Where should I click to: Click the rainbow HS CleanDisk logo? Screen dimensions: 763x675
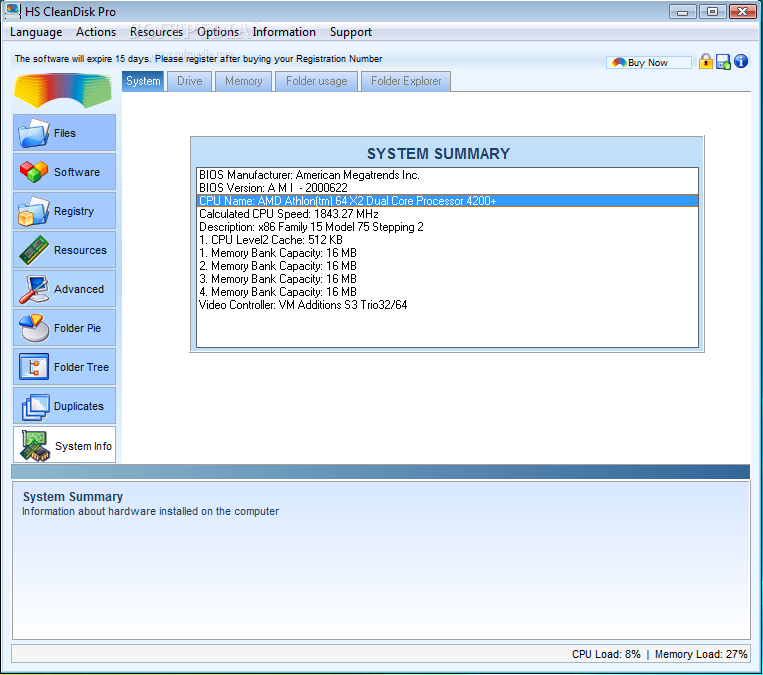coord(63,91)
